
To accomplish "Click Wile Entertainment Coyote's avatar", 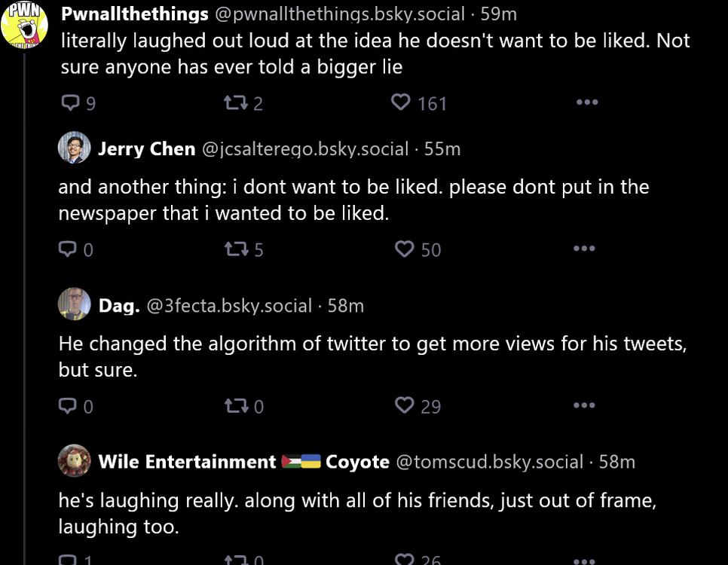I will click(x=74, y=461).
